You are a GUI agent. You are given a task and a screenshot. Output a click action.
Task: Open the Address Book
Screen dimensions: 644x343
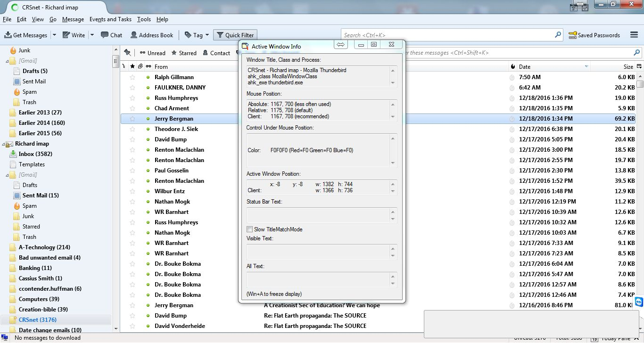click(152, 35)
